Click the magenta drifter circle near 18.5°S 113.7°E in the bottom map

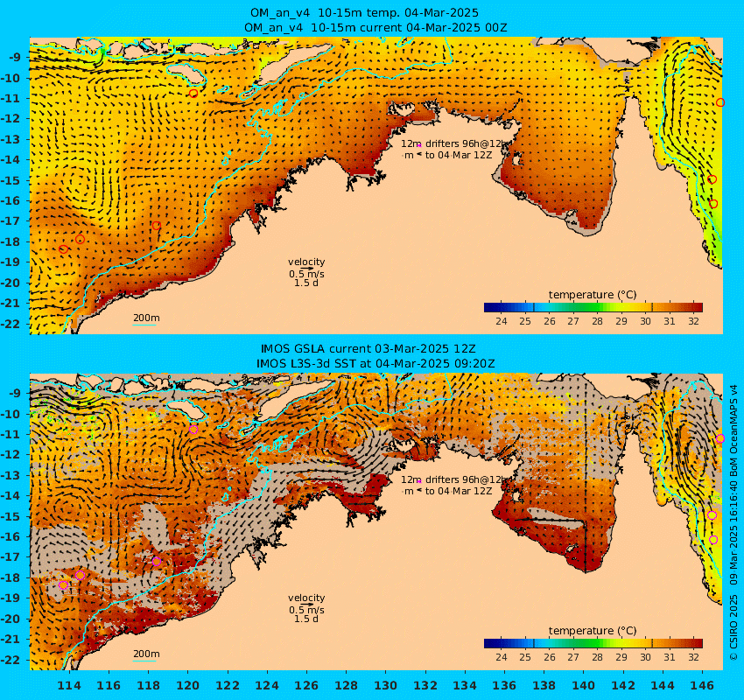[64, 585]
